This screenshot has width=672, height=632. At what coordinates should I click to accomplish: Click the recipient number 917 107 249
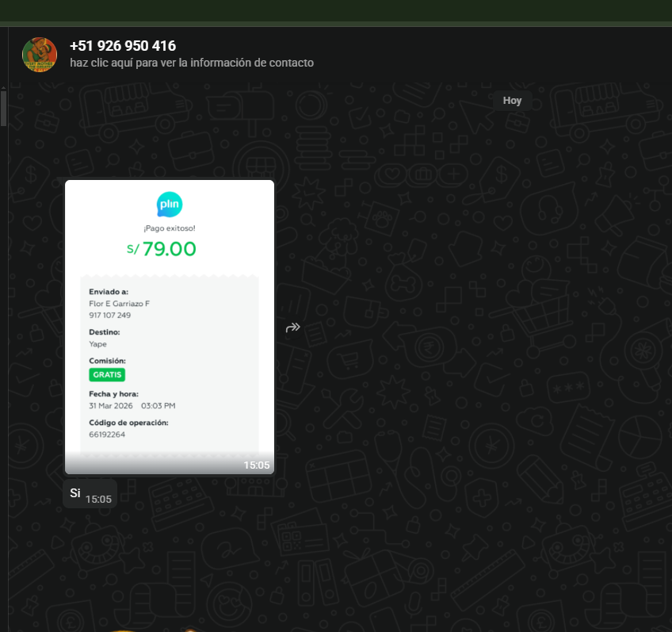pyautogui.click(x=110, y=315)
